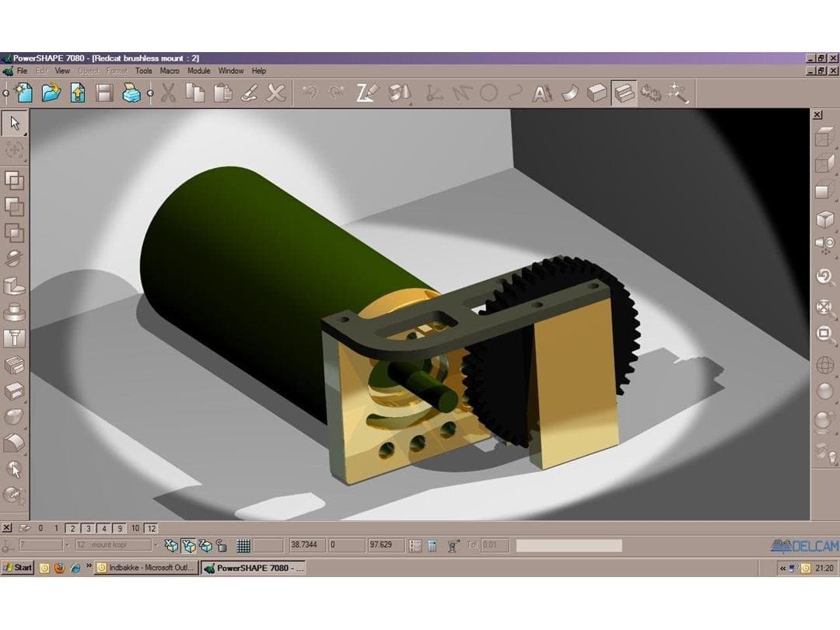Click the Zoom box magnifier icon

825,335
